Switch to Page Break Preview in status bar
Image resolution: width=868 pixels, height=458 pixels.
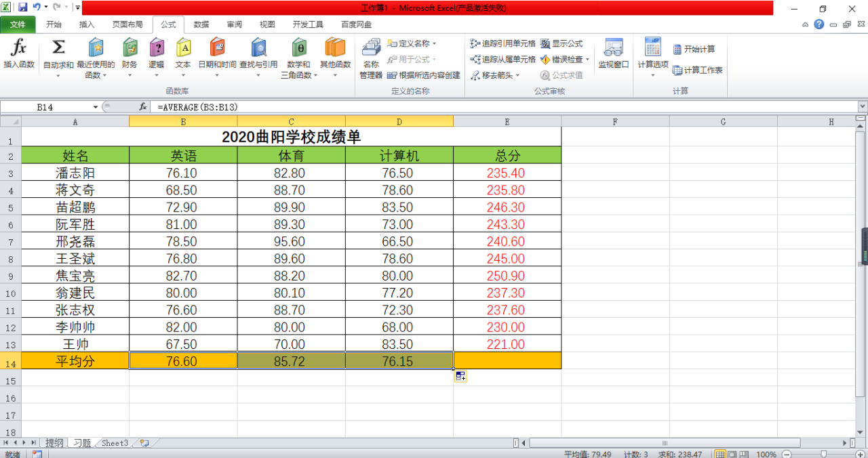click(745, 454)
